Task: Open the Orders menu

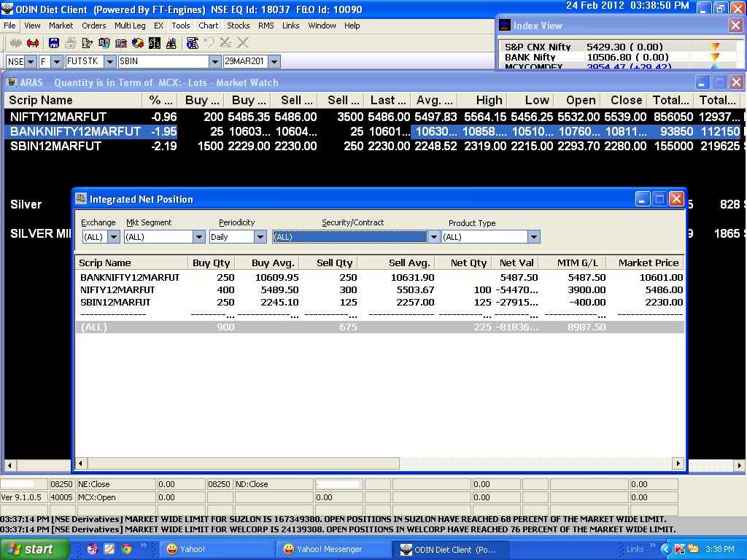Action: (x=94, y=26)
